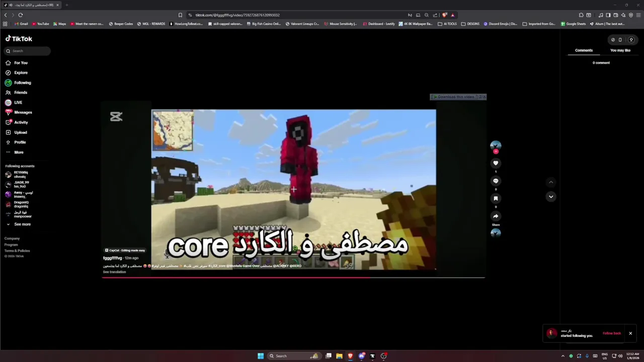Click the first circular icon in panel header
Screen dimensions: 644x362
pos(613,40)
